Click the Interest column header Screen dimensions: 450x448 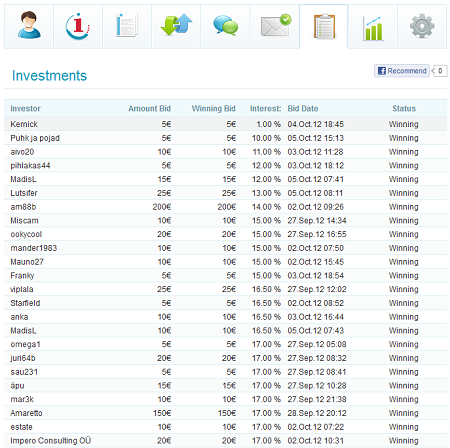tap(265, 109)
